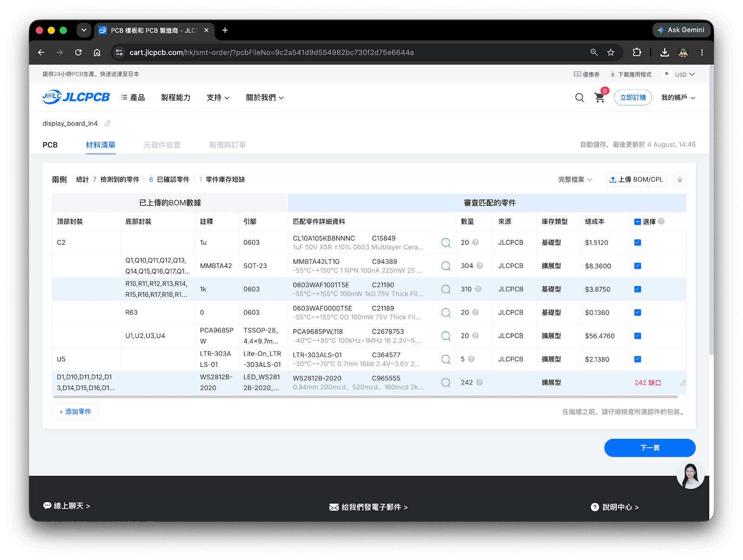Uncheck selection for C2 1u capacitor row
This screenshot has height=560, width=743.
coord(638,242)
